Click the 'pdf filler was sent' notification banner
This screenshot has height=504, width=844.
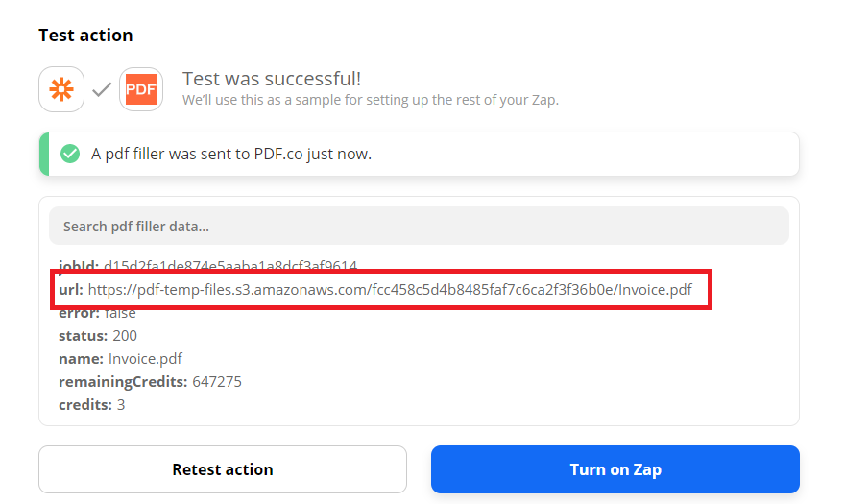tap(419, 154)
